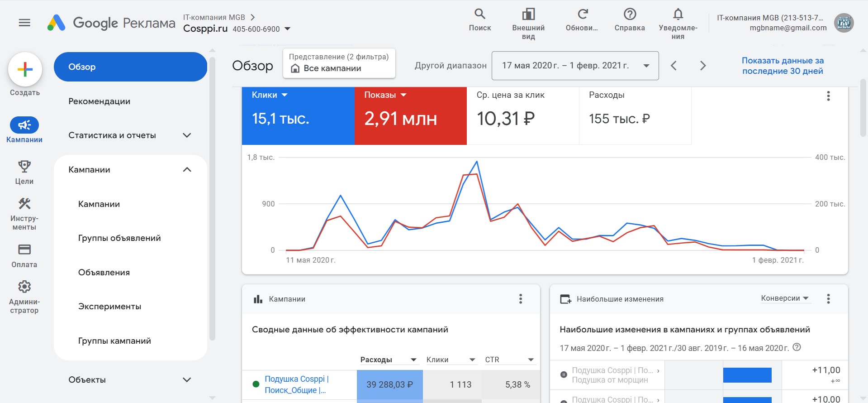Screen dimensions: 868x403
Task: Open Подушка Cosppi Поиск_Общие campaign link
Action: click(x=296, y=384)
